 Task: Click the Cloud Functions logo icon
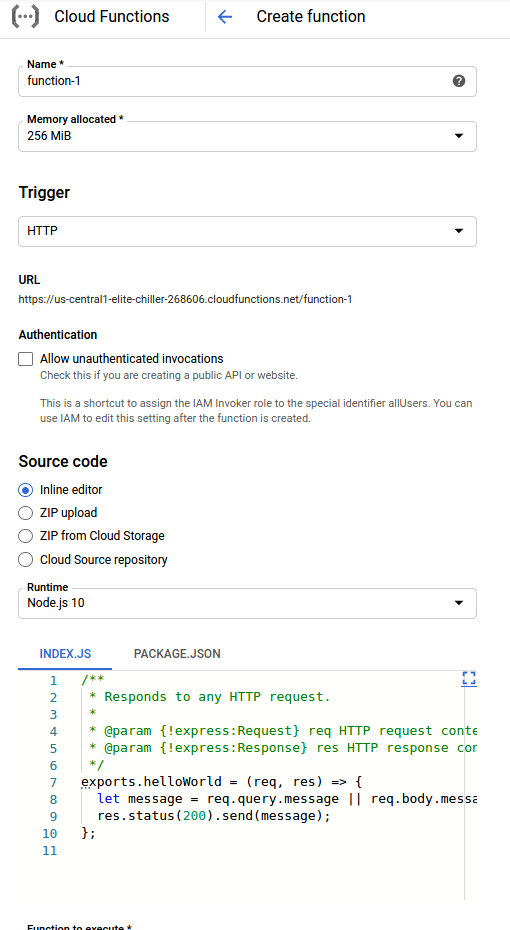[x=26, y=17]
